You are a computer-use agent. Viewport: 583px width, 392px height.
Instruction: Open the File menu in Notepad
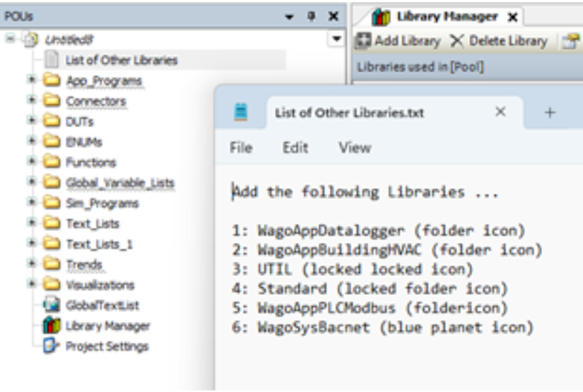[x=241, y=146]
